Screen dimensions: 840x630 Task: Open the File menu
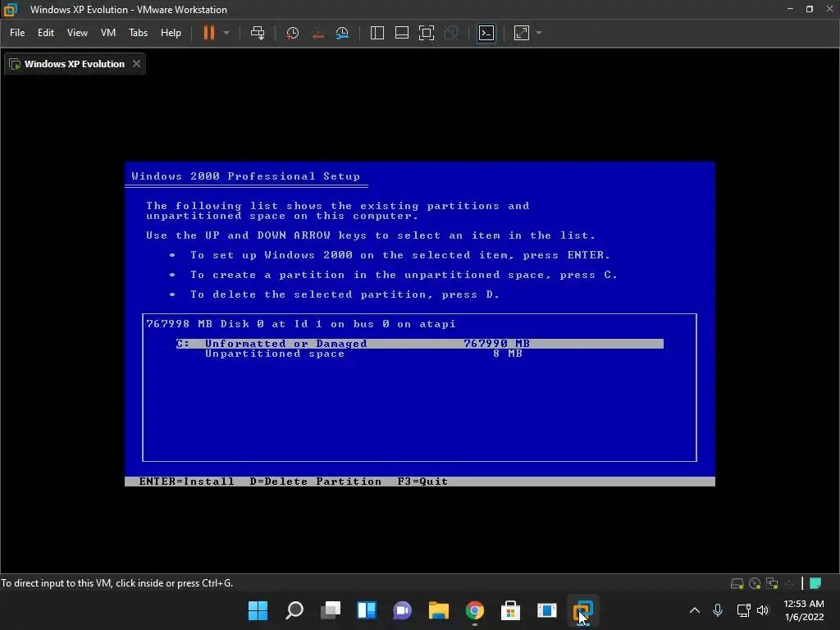point(17,33)
